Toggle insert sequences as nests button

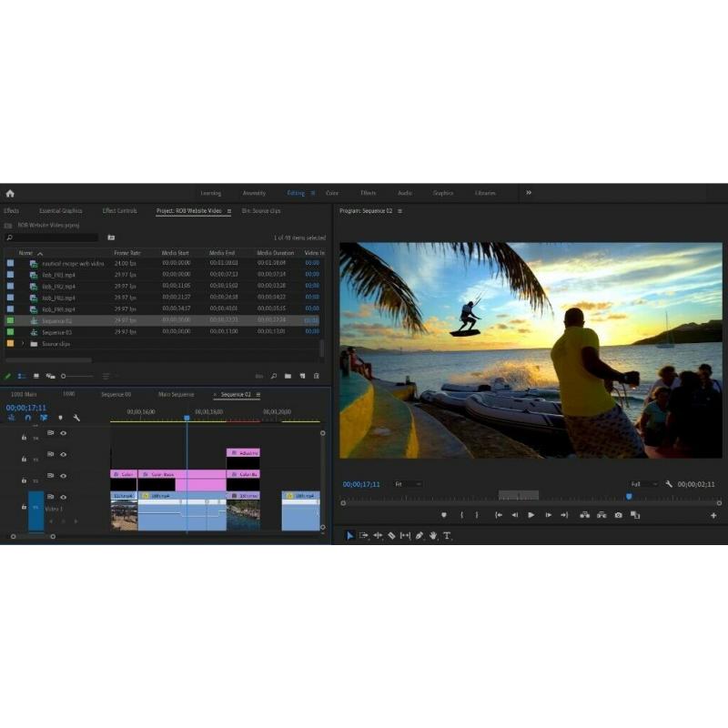click(x=12, y=418)
